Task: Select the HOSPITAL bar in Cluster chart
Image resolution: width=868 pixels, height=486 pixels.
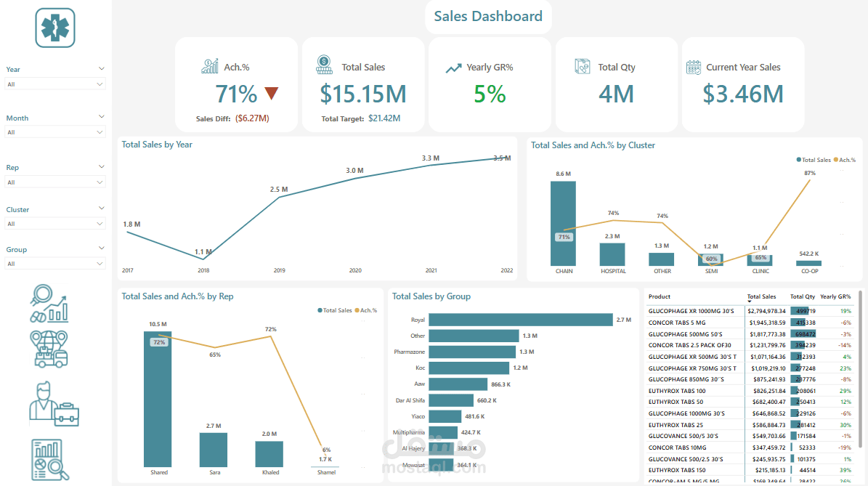Action: click(612, 255)
